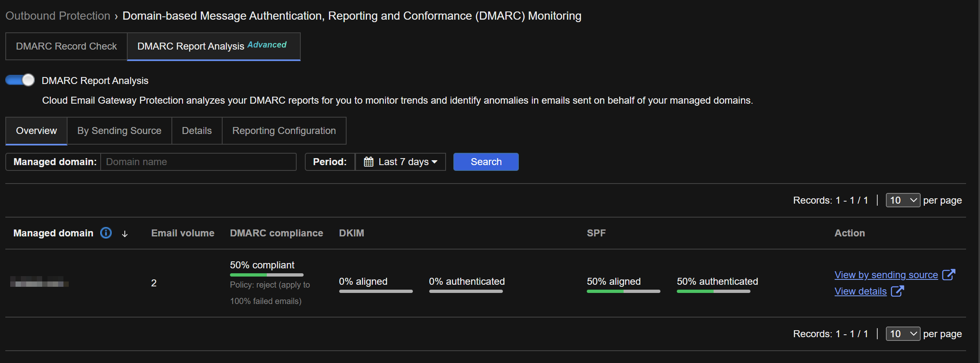
Task: Click the calendar icon in Period selector
Action: 368,162
